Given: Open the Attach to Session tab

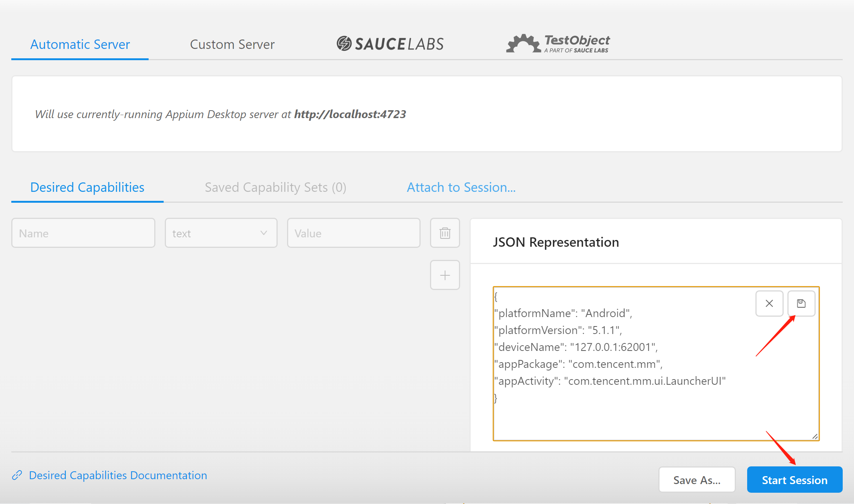Looking at the screenshot, I should tap(461, 187).
